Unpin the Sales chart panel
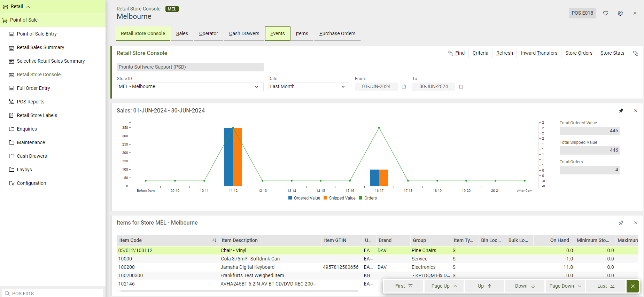Image resolution: width=644 pixels, height=297 pixels. pos(621,111)
